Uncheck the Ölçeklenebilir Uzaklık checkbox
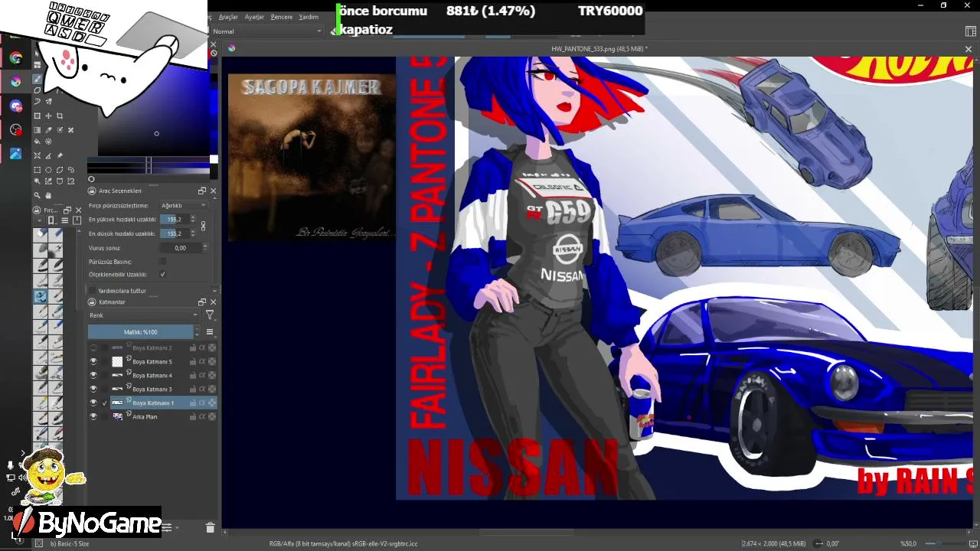Viewport: 980px width, 551px height. tap(162, 274)
